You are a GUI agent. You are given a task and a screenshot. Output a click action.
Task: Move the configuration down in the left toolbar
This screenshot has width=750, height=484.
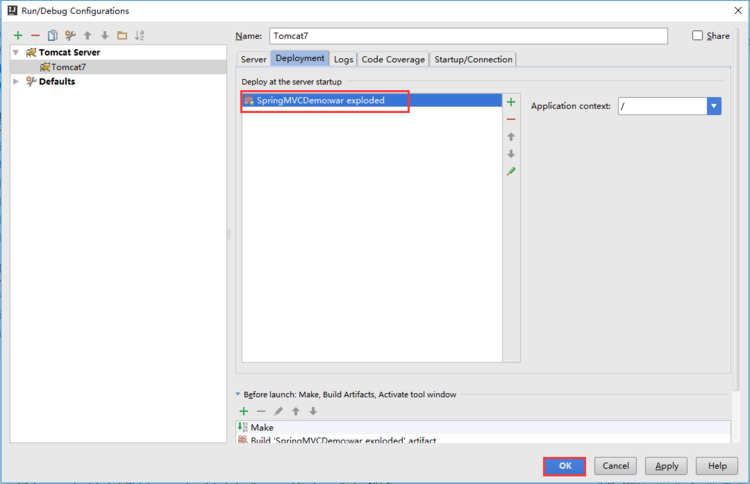click(x=105, y=35)
